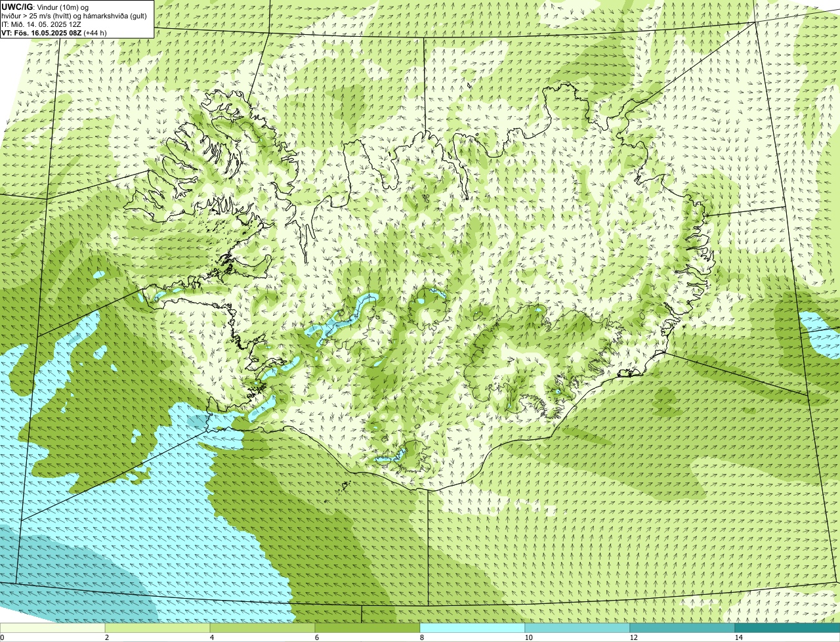The image size is (840, 642).
Task: Click the '2' tick label on the scale
Action: click(x=106, y=637)
